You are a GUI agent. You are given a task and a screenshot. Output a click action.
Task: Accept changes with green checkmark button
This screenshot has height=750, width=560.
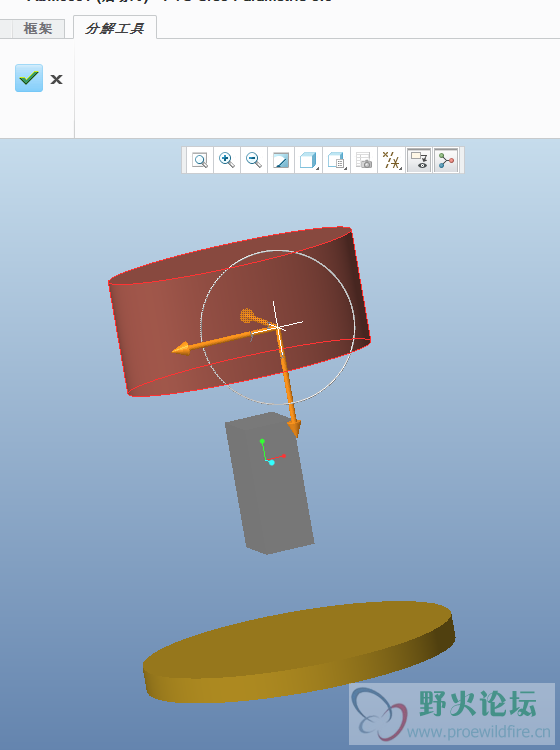29,78
